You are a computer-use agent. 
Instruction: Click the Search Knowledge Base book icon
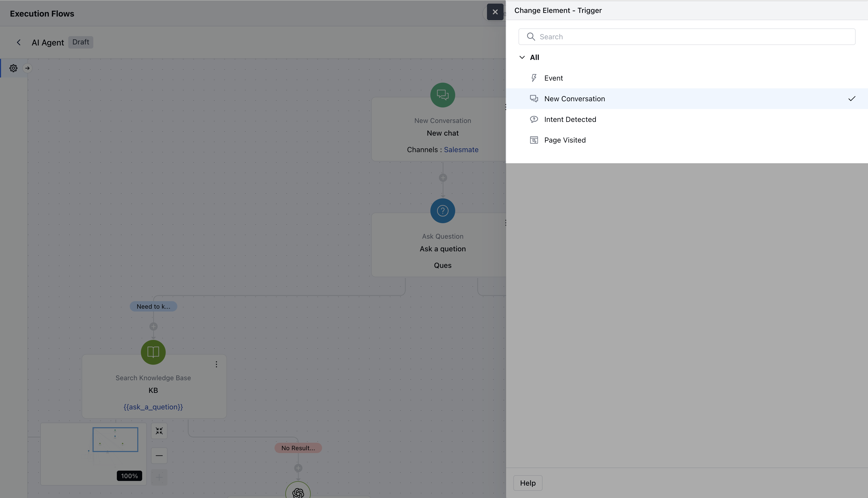(153, 352)
